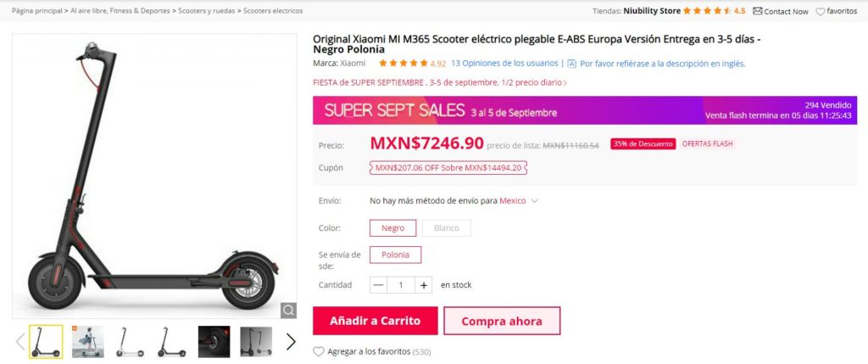868x364 pixels.
Task: Go to Página principal breadcrumb
Action: pyautogui.click(x=37, y=10)
